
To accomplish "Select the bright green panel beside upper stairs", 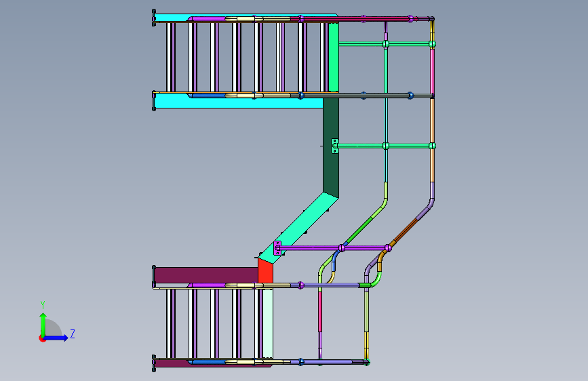I will click(334, 57).
